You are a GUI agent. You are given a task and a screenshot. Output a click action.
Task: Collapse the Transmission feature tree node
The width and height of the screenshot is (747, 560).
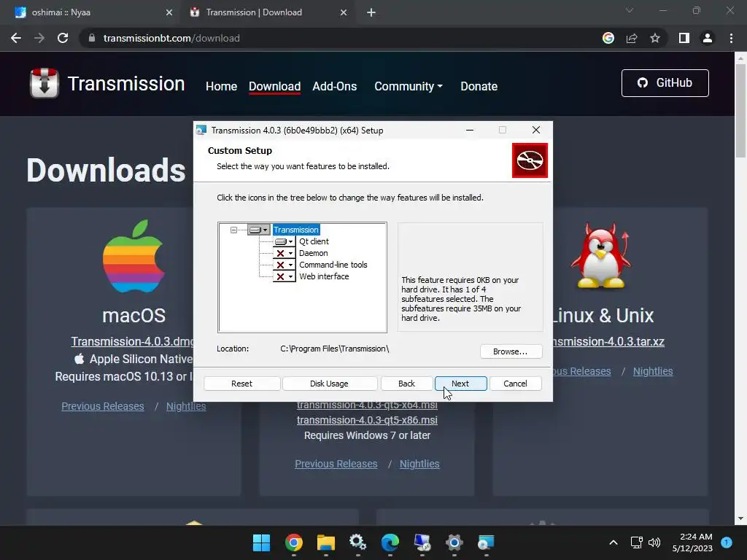point(233,230)
